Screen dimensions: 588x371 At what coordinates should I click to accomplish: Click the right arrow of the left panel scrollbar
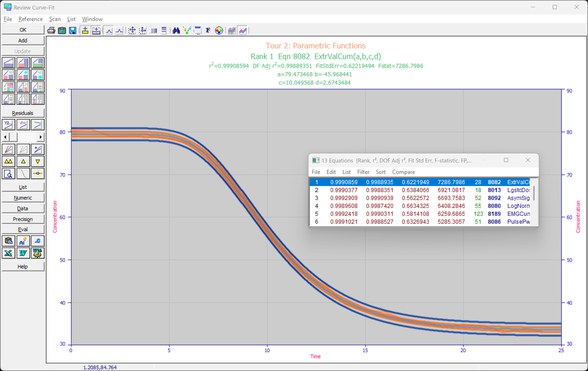(x=41, y=137)
